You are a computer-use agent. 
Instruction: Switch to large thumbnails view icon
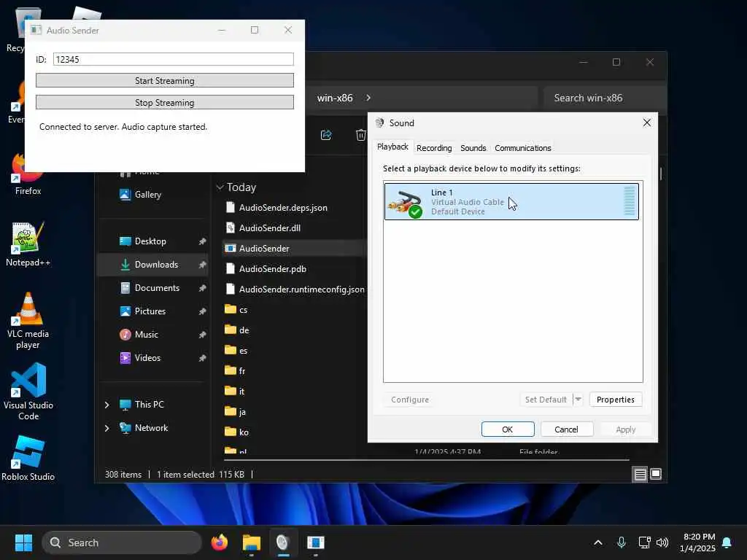656,474
